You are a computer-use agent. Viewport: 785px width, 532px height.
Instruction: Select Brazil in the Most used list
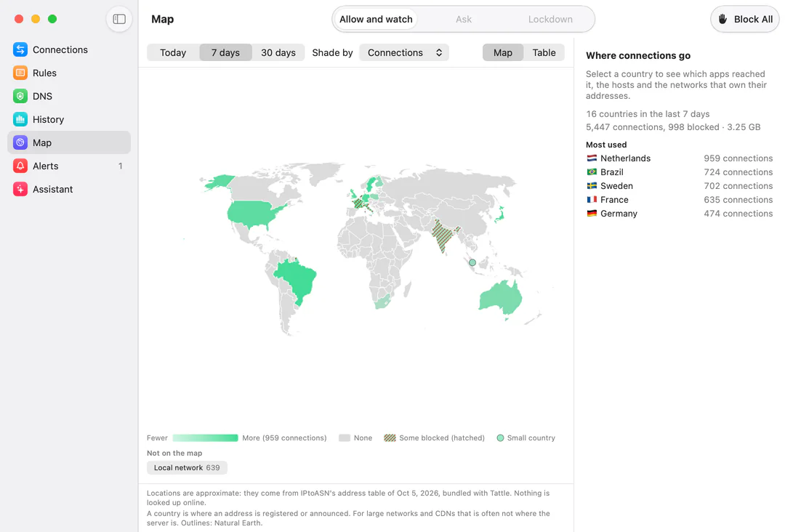pyautogui.click(x=680, y=172)
